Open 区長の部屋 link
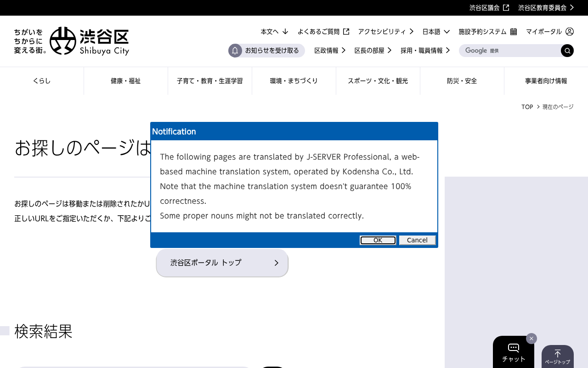Image resolution: width=588 pixels, height=368 pixels. tap(373, 51)
